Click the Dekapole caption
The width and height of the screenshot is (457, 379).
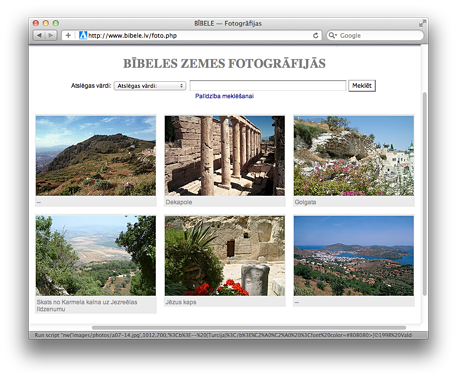click(x=179, y=202)
